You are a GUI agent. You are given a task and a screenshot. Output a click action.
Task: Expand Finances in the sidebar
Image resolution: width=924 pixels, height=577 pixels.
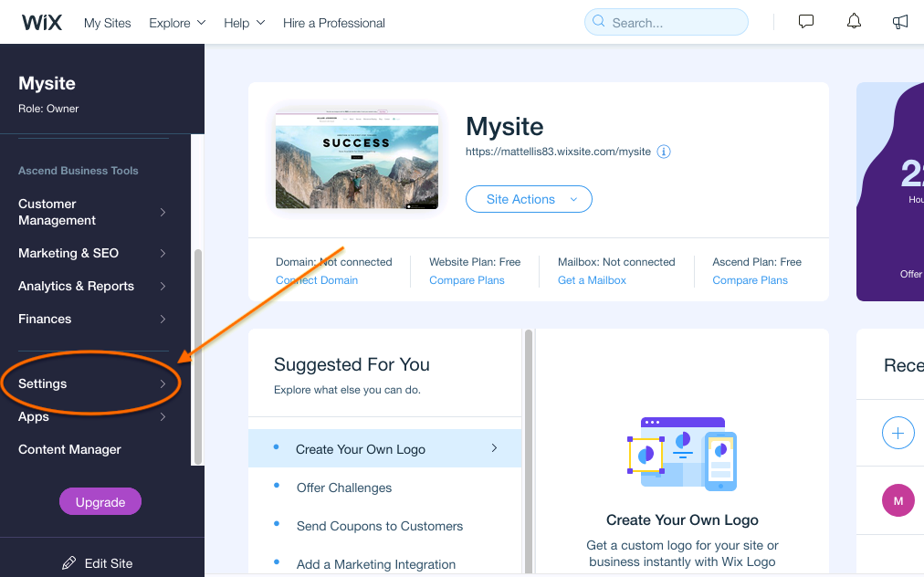[92, 319]
